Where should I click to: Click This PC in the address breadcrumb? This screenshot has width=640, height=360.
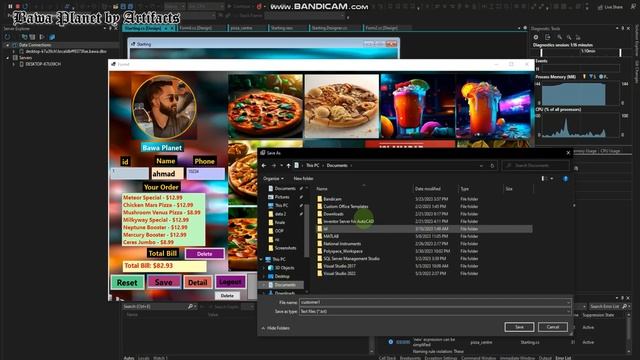click(x=313, y=166)
